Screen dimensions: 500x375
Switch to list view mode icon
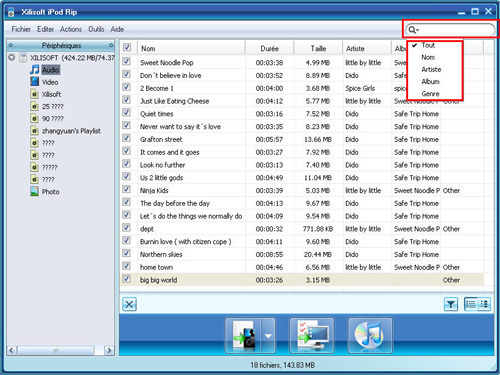[x=471, y=304]
